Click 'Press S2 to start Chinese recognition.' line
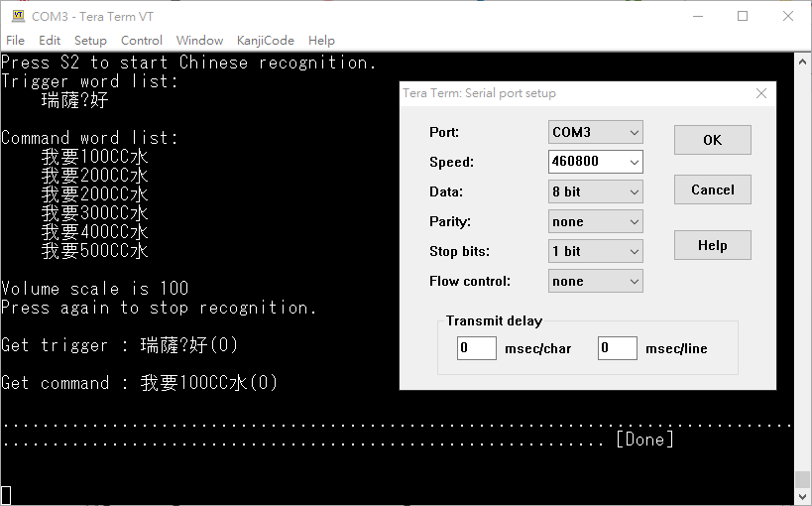812x506 pixels. click(x=188, y=63)
